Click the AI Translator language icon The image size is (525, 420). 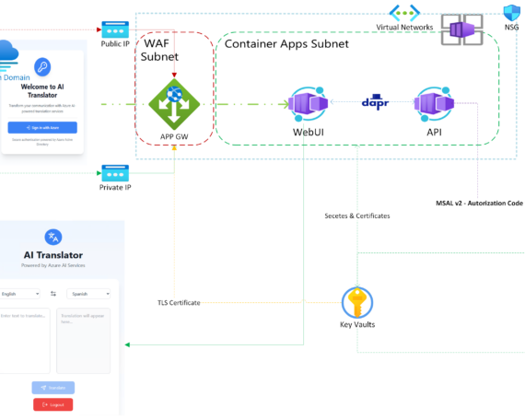click(53, 237)
